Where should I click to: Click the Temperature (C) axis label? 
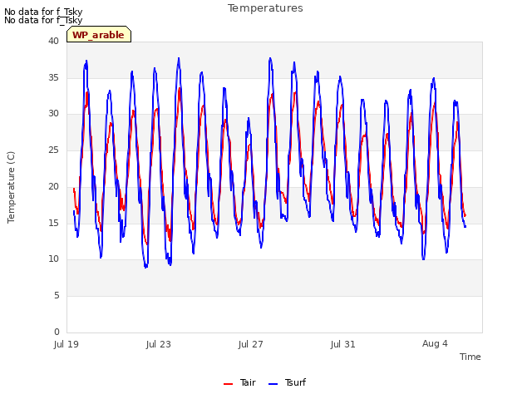click(11, 187)
